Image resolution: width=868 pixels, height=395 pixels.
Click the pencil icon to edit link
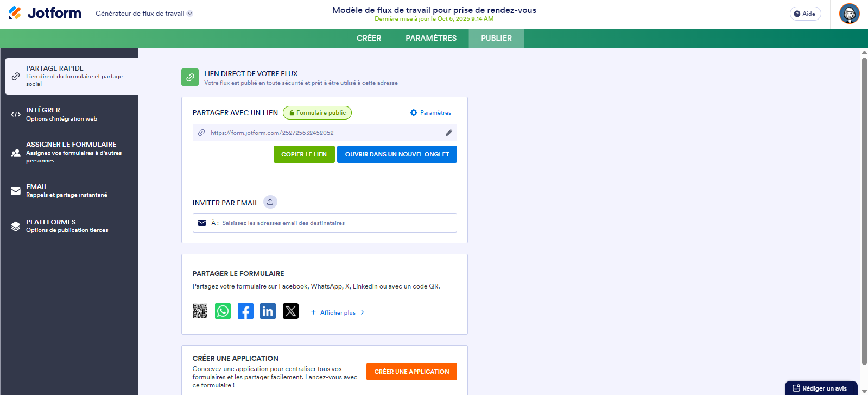click(449, 133)
